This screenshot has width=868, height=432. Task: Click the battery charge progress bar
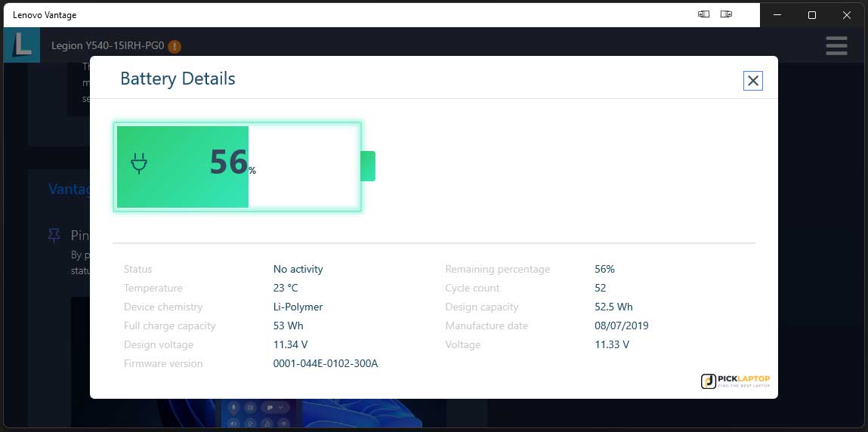[237, 166]
